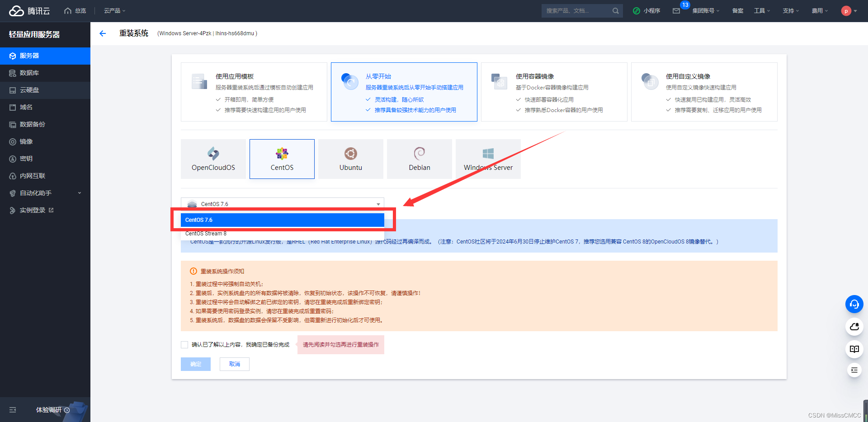The height and width of the screenshot is (422, 868).
Task: Click the warning icon beside 重装系统操作须知
Action: click(193, 271)
